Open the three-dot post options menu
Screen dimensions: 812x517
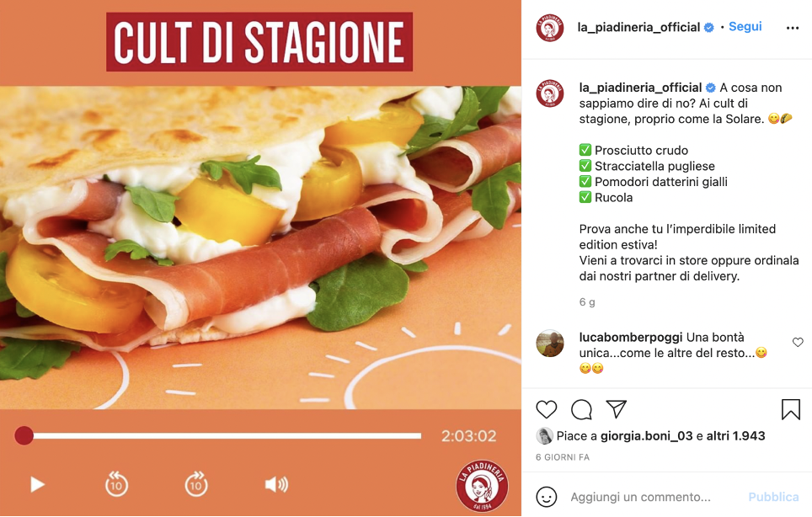coord(793,28)
